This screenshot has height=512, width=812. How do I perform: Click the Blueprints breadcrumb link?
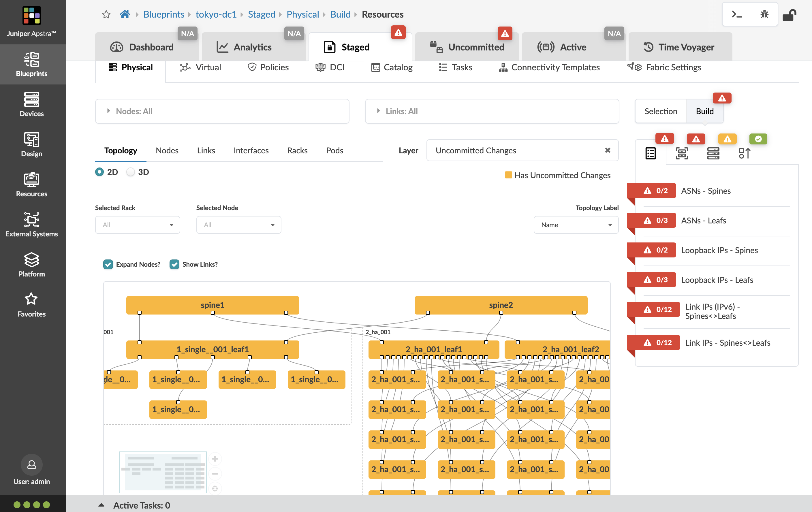point(163,14)
